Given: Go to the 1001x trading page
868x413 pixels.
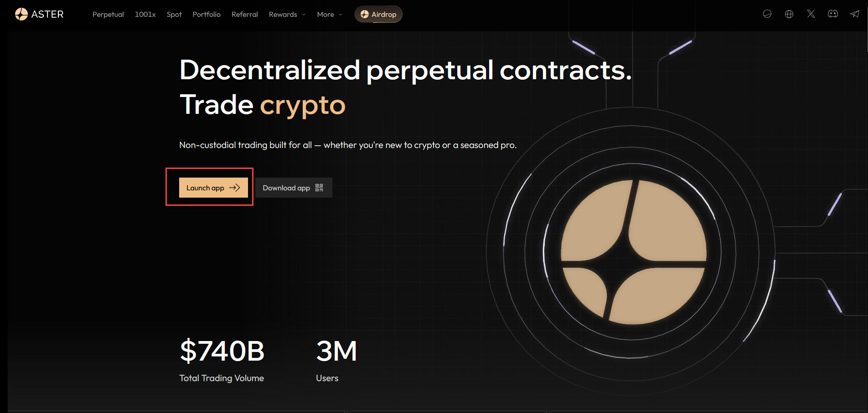Looking at the screenshot, I should (145, 15).
